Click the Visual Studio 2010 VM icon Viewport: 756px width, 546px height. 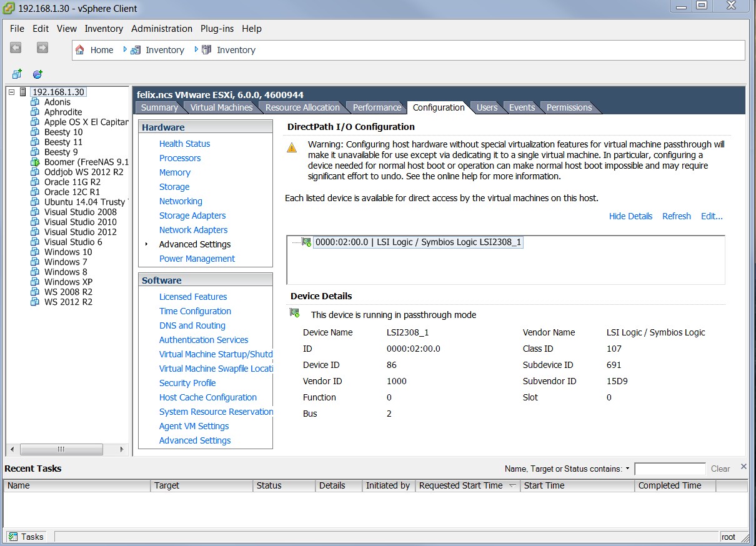35,222
